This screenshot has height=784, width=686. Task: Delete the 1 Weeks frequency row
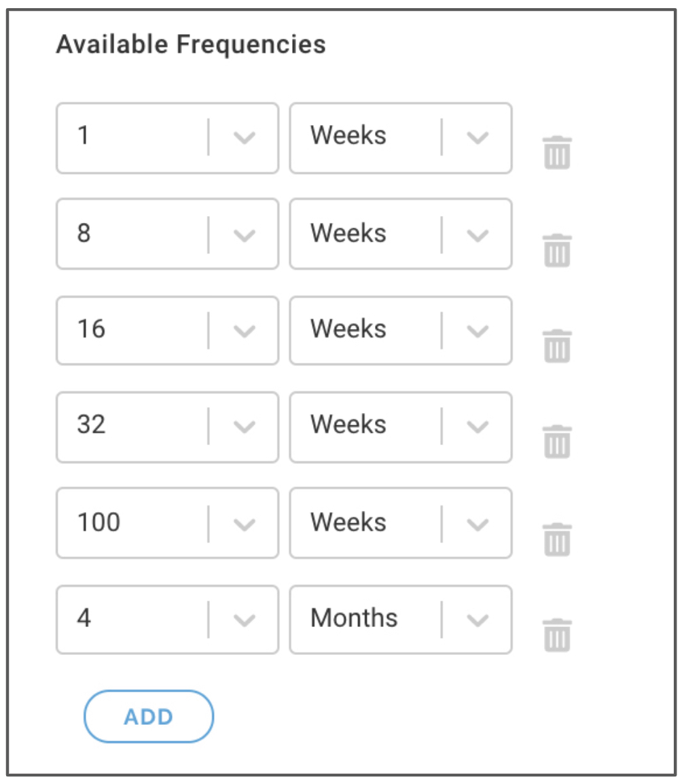(x=557, y=152)
